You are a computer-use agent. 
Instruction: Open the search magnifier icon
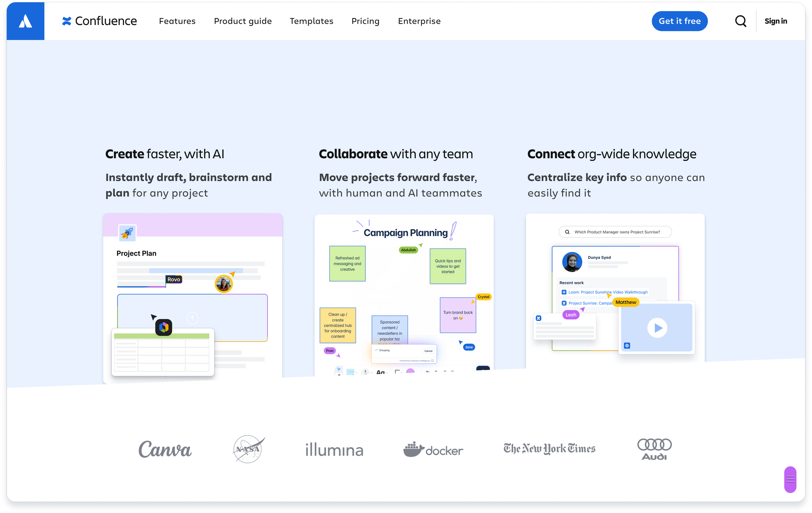tap(740, 21)
